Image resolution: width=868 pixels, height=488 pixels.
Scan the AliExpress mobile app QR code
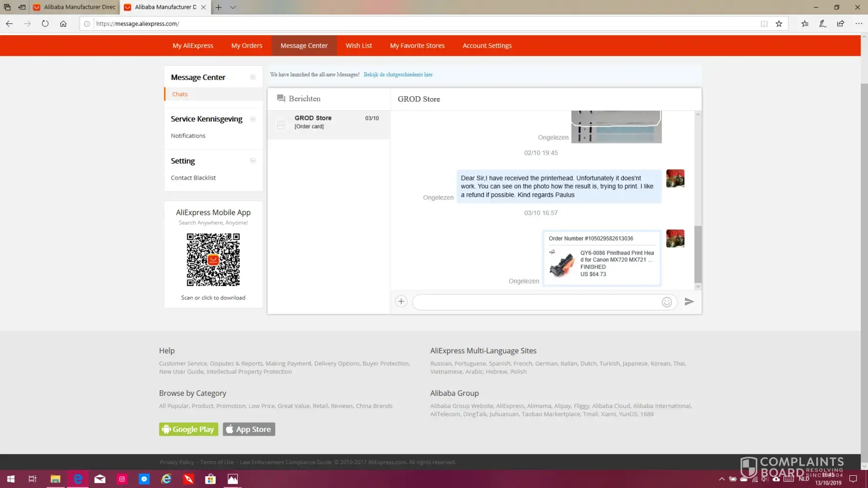pos(213,260)
